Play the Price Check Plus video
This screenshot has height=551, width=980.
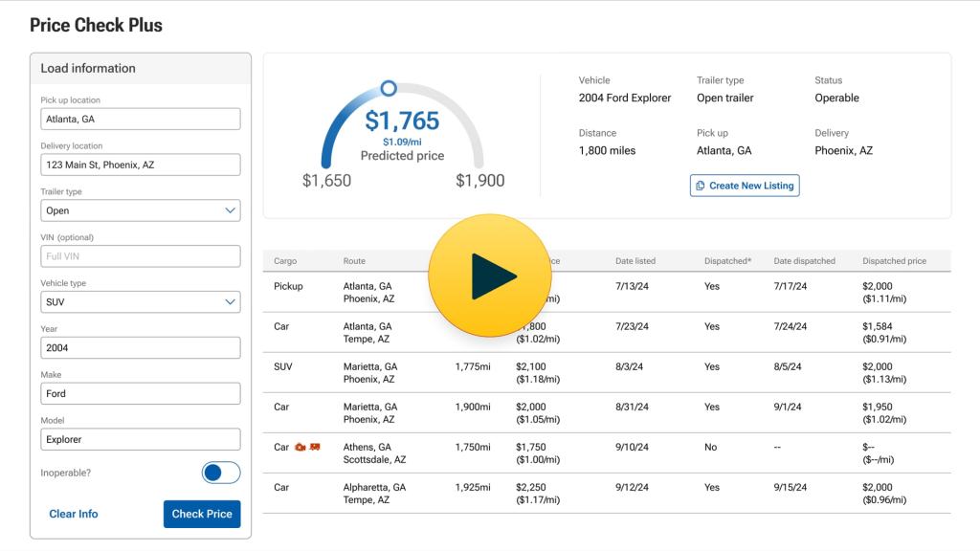pyautogui.click(x=489, y=276)
